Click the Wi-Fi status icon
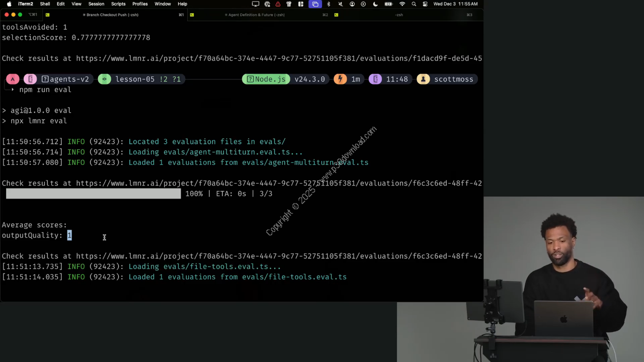The height and width of the screenshot is (362, 644). (x=402, y=4)
